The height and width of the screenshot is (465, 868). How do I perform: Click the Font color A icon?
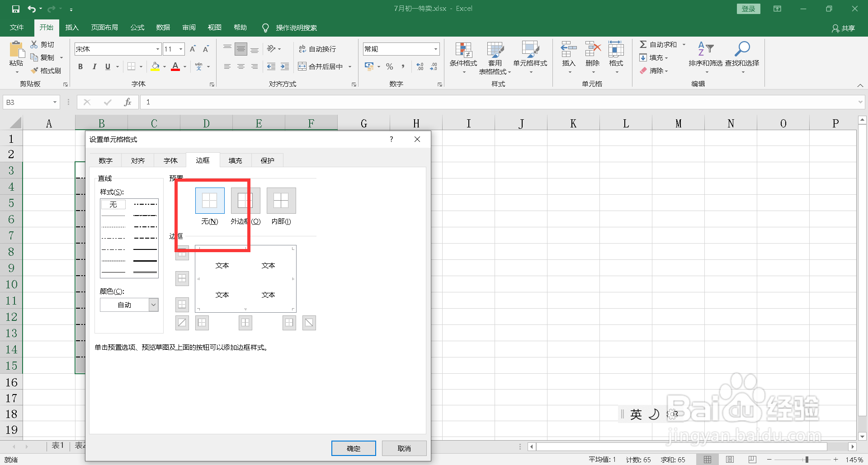tap(175, 66)
